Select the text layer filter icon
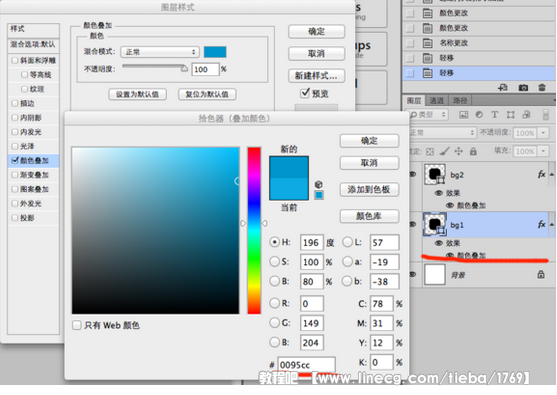The image size is (557, 395). [x=494, y=114]
